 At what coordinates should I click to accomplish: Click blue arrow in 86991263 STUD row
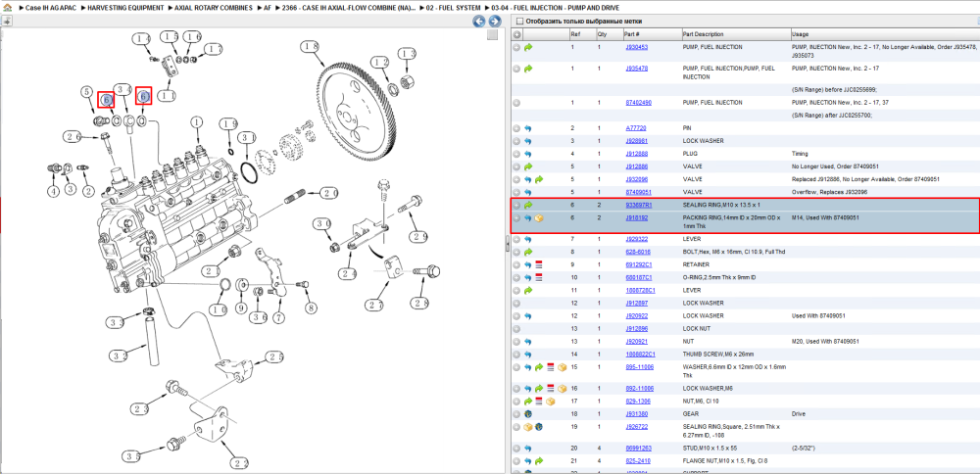(x=528, y=449)
